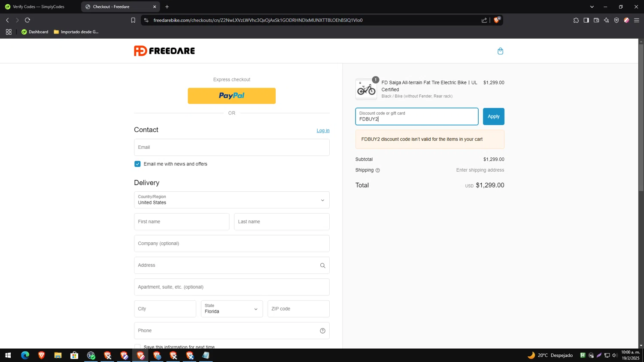The height and width of the screenshot is (362, 644).
Task: Open the volume speaker tray icon
Action: pos(615,355)
